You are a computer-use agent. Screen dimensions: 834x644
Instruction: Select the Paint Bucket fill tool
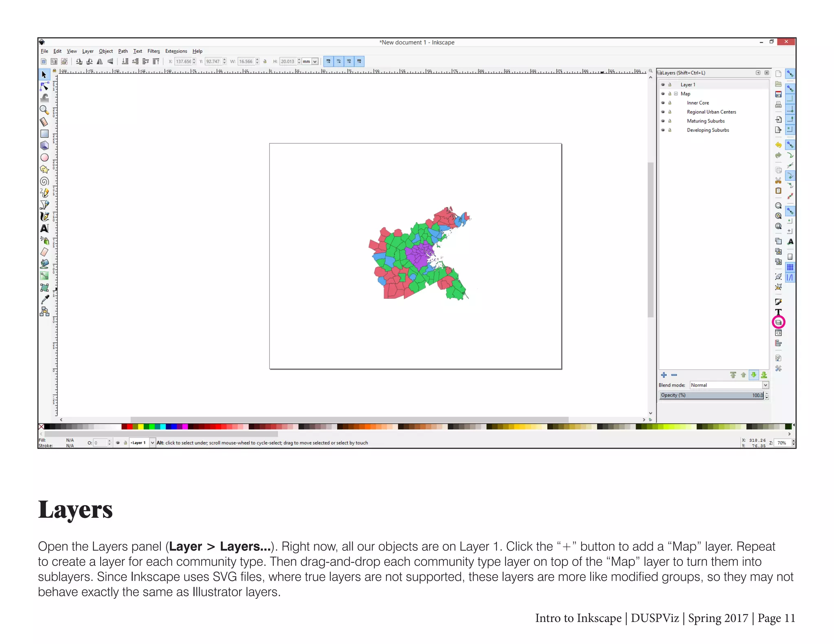44,264
